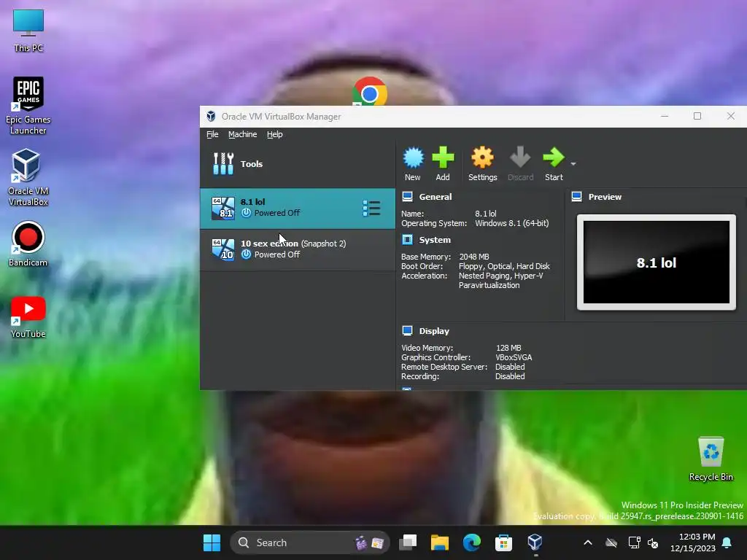Click the Discard arrow icon
This screenshot has height=560, width=747.
[x=519, y=157]
